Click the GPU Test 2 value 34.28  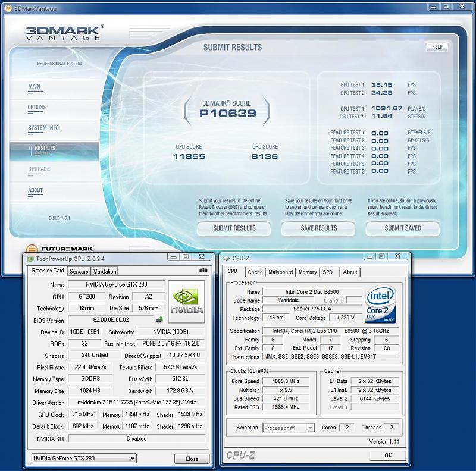(x=381, y=93)
